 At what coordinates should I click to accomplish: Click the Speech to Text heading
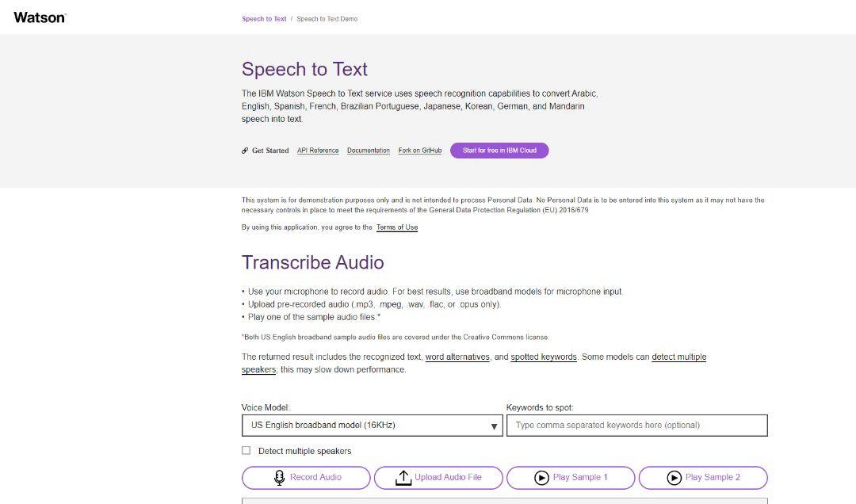304,70
